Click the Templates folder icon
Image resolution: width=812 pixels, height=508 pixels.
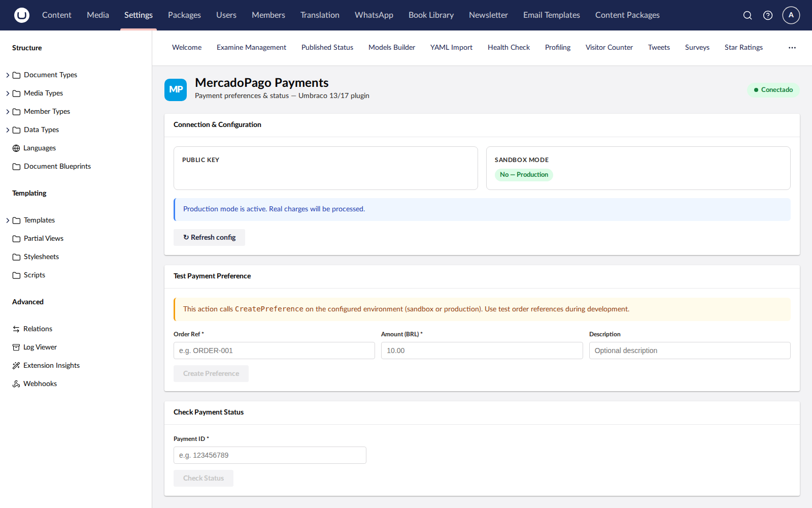[x=16, y=220]
